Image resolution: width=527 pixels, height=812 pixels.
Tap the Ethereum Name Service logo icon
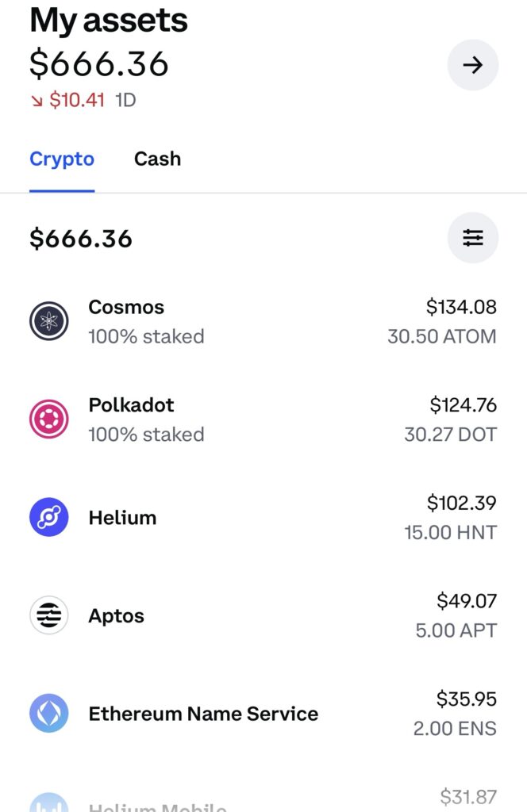pos(48,713)
